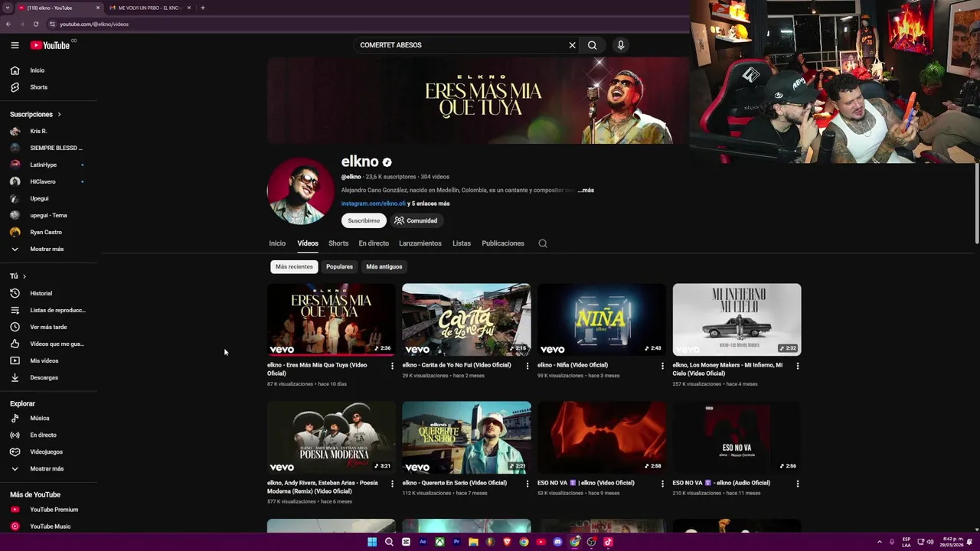The height and width of the screenshot is (551, 980).
Task: Select the Populares filter chip
Action: point(339,267)
